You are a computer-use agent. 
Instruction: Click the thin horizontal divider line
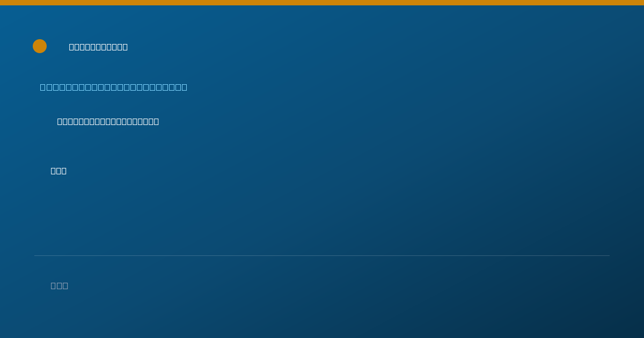[x=322, y=255]
